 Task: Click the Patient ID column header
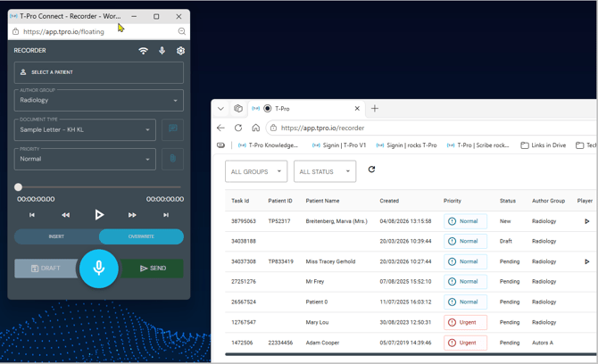280,201
